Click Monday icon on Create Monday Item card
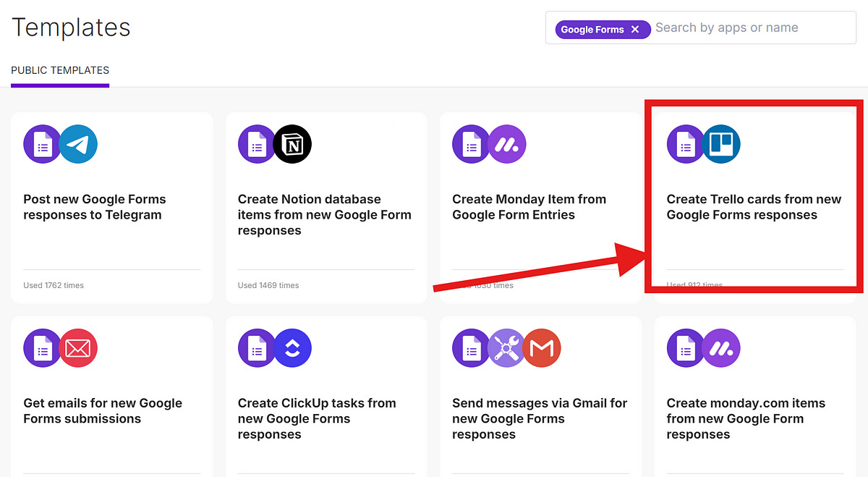Screen dimensions: 868x477 coord(507,144)
